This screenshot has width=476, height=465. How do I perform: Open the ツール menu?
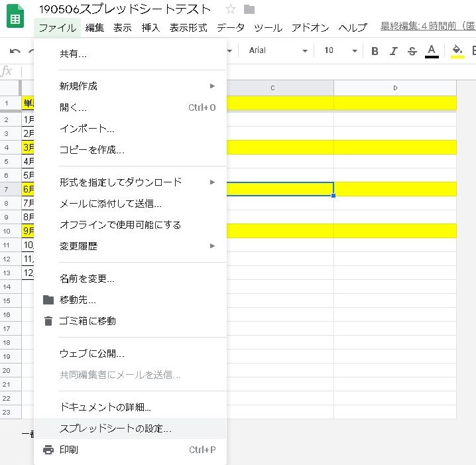(268, 28)
